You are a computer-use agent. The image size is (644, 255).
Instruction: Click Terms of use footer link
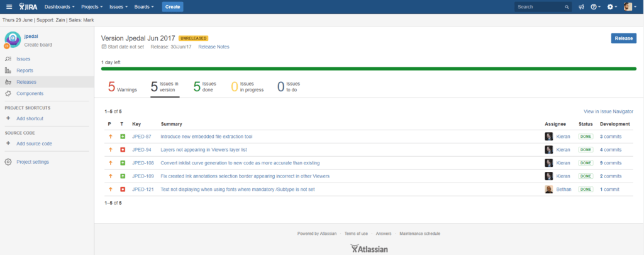(356, 234)
